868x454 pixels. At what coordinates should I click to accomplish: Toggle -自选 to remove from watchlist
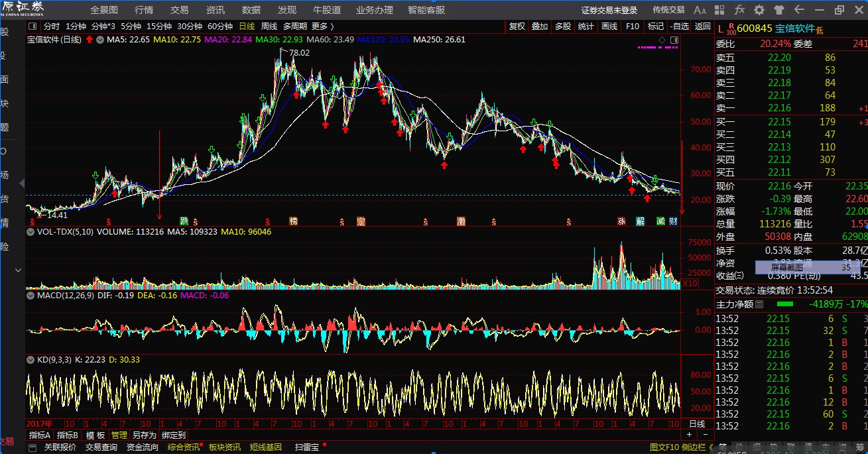(x=680, y=27)
